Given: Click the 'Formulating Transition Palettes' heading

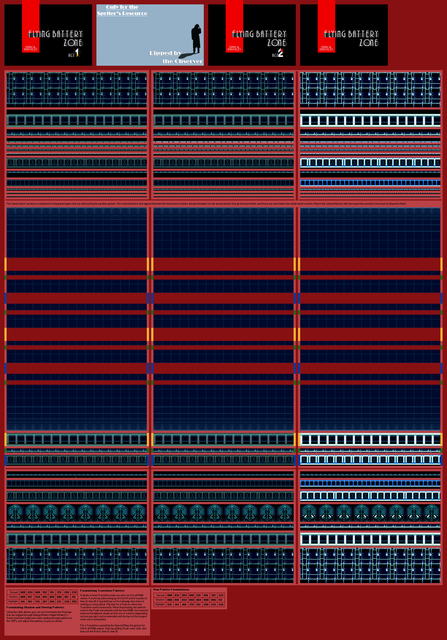Looking at the screenshot, I should tap(102, 591).
